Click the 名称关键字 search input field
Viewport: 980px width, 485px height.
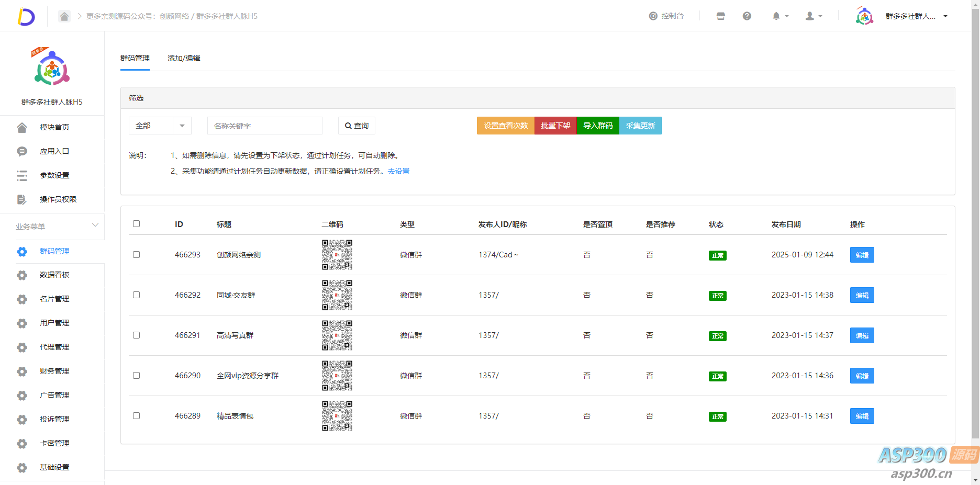click(264, 126)
